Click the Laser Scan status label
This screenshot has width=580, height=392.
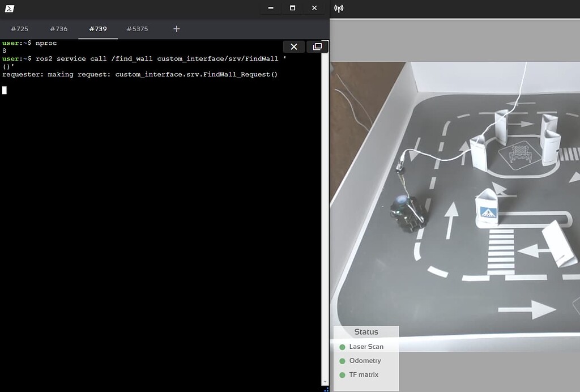[366, 347]
